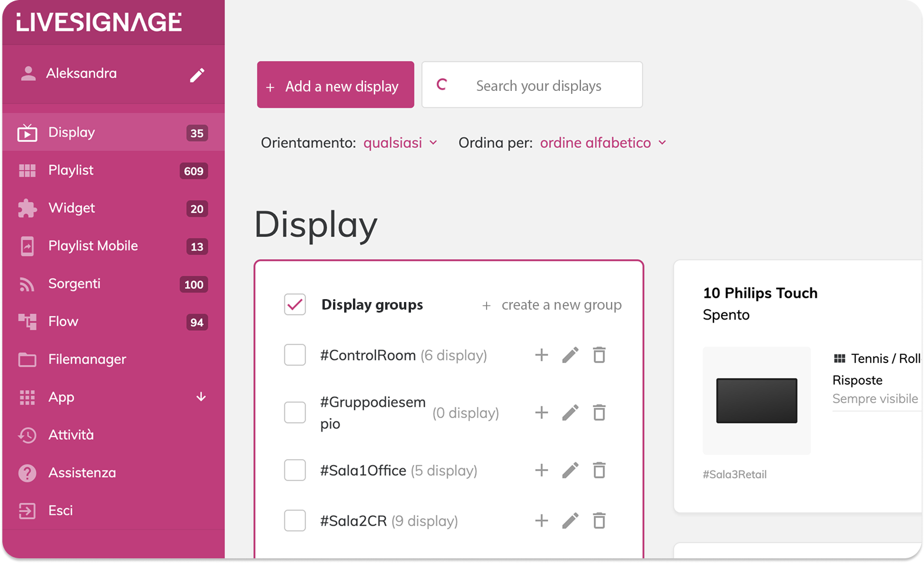Image resolution: width=924 pixels, height=563 pixels.
Task: Log out with Esci
Action: click(114, 511)
